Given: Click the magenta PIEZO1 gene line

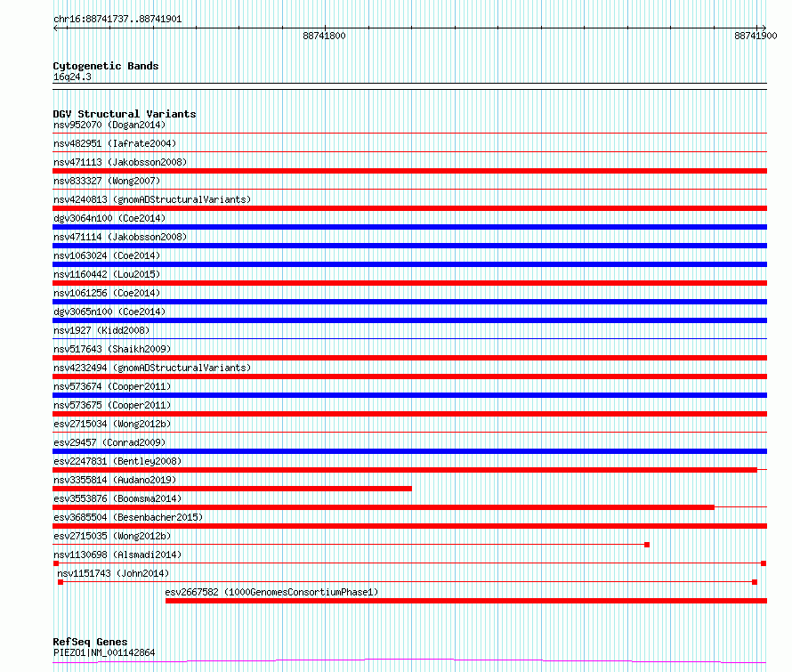Looking at the screenshot, I should pyautogui.click(x=409, y=660).
